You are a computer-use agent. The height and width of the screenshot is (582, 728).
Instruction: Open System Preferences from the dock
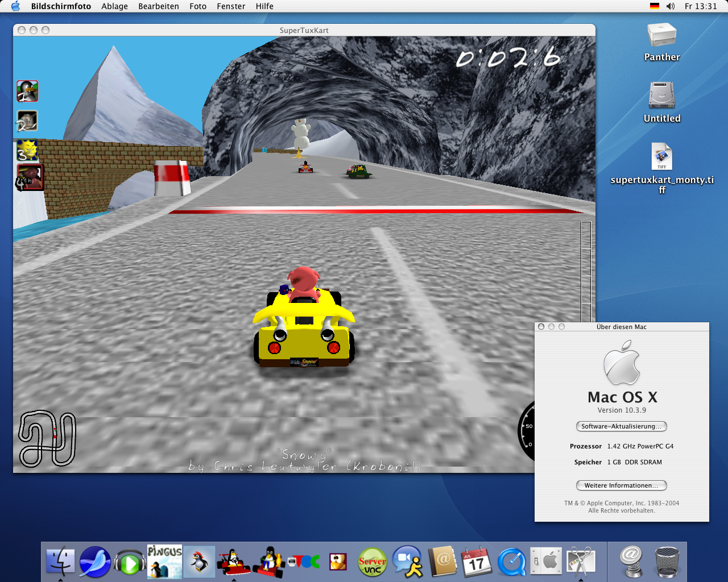tap(546, 562)
